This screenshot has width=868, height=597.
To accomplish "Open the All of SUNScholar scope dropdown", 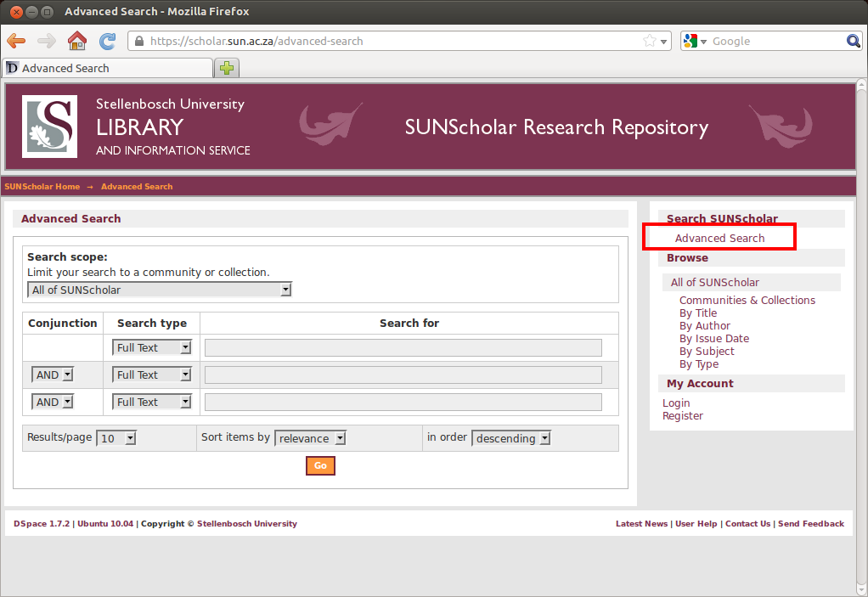I will (x=160, y=290).
